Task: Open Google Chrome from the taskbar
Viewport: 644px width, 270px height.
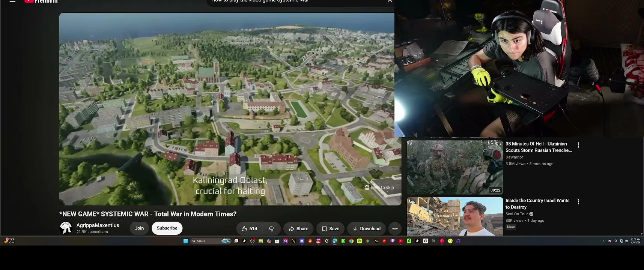Action: coord(351,241)
